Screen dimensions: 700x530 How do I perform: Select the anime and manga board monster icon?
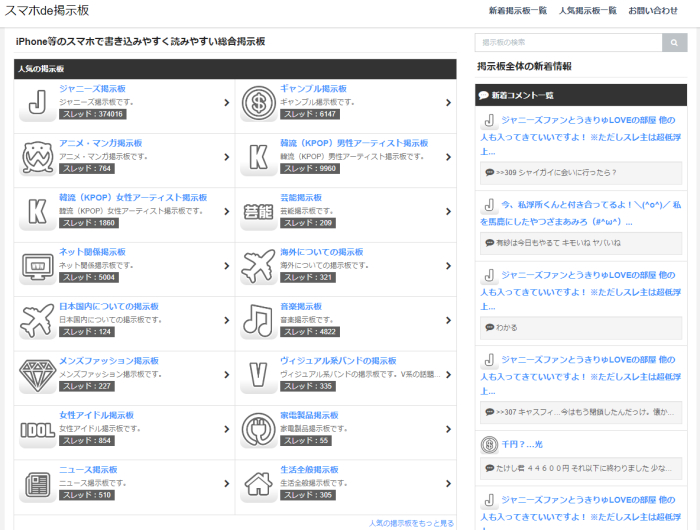37,156
